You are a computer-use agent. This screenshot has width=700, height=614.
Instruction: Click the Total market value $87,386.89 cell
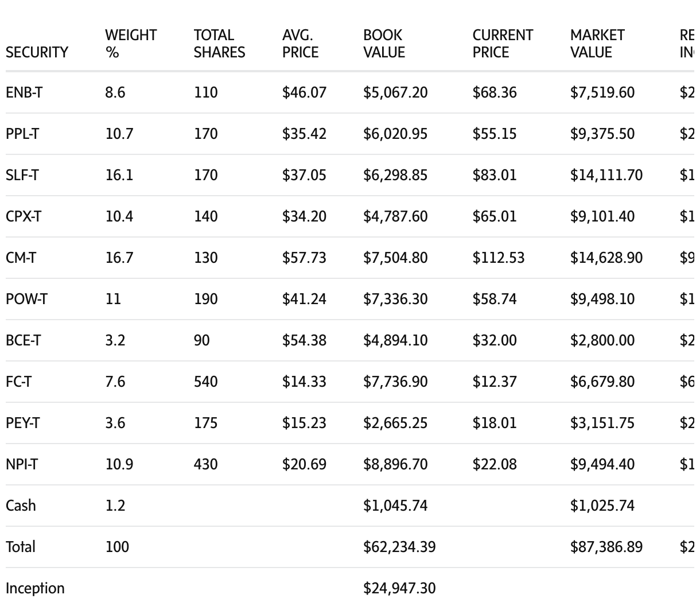606,547
